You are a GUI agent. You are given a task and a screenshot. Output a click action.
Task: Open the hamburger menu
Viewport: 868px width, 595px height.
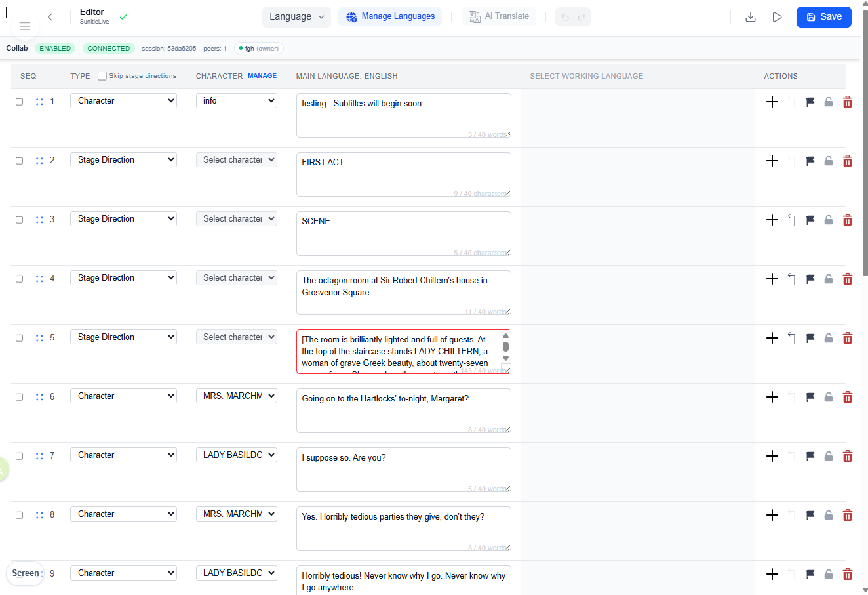tap(25, 26)
